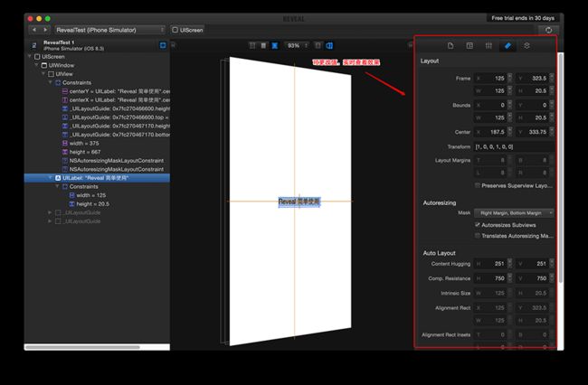This screenshot has width=588, height=385.
Task: Select the ruler Layout inspector tab
Action: click(x=507, y=46)
